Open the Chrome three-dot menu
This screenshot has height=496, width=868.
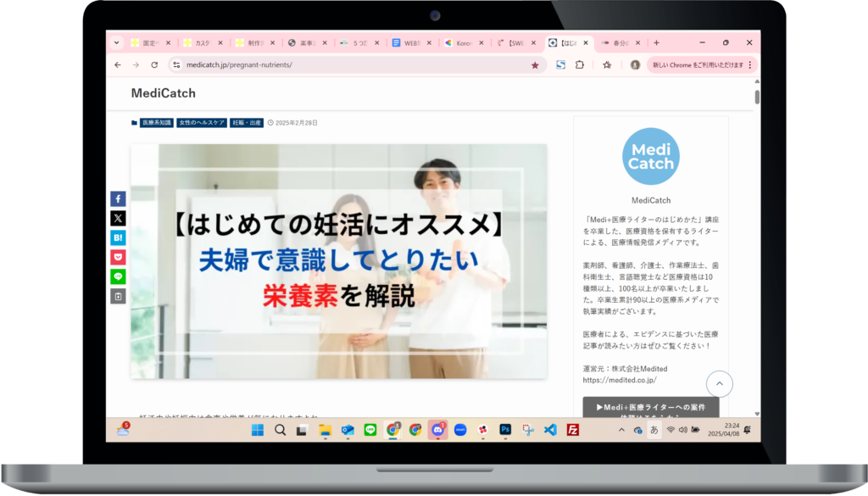(750, 64)
